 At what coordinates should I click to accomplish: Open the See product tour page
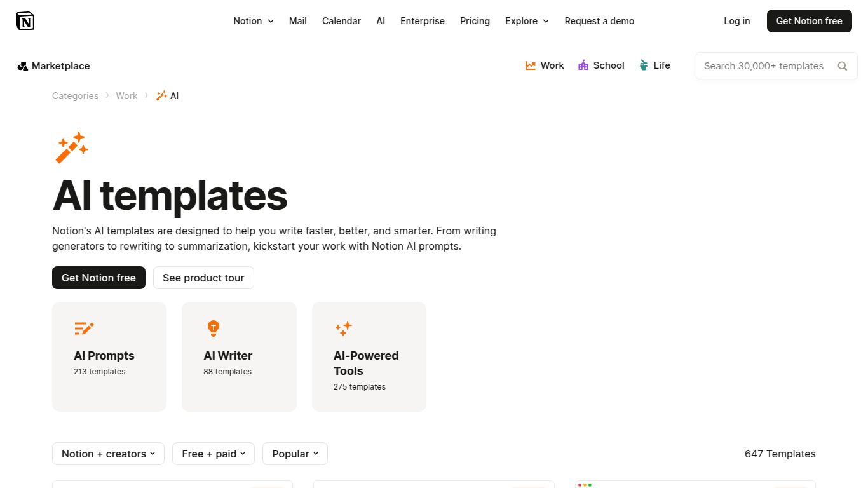(203, 278)
